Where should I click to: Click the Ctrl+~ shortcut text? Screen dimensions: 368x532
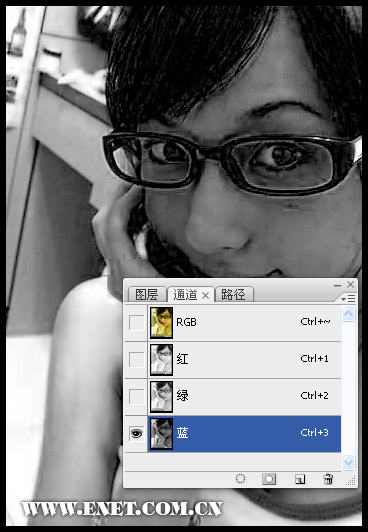point(315,322)
